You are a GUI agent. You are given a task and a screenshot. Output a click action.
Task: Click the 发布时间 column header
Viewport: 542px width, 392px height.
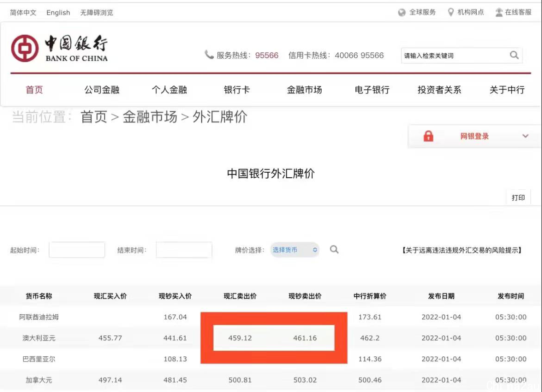click(510, 296)
